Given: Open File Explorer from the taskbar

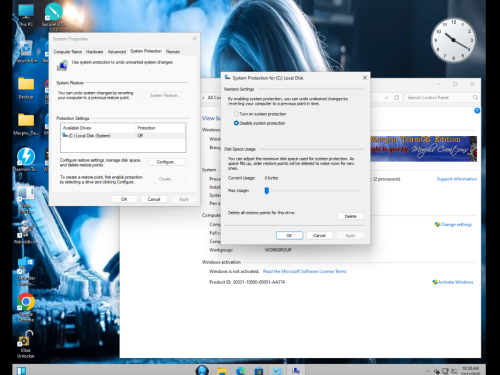Looking at the screenshot, I should point(222,371).
